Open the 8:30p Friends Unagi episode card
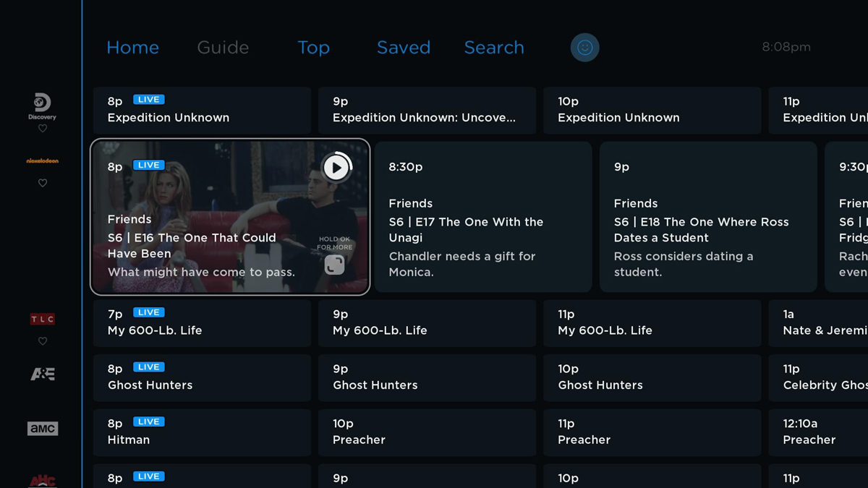 pos(483,217)
